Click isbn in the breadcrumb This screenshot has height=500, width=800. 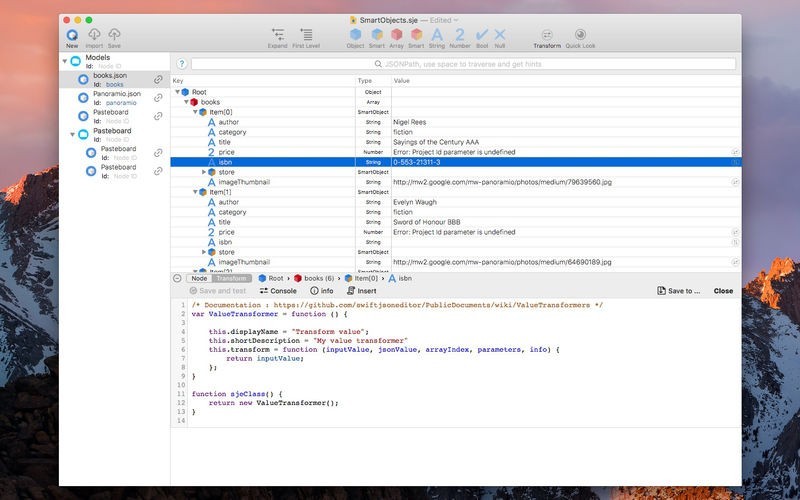400,278
